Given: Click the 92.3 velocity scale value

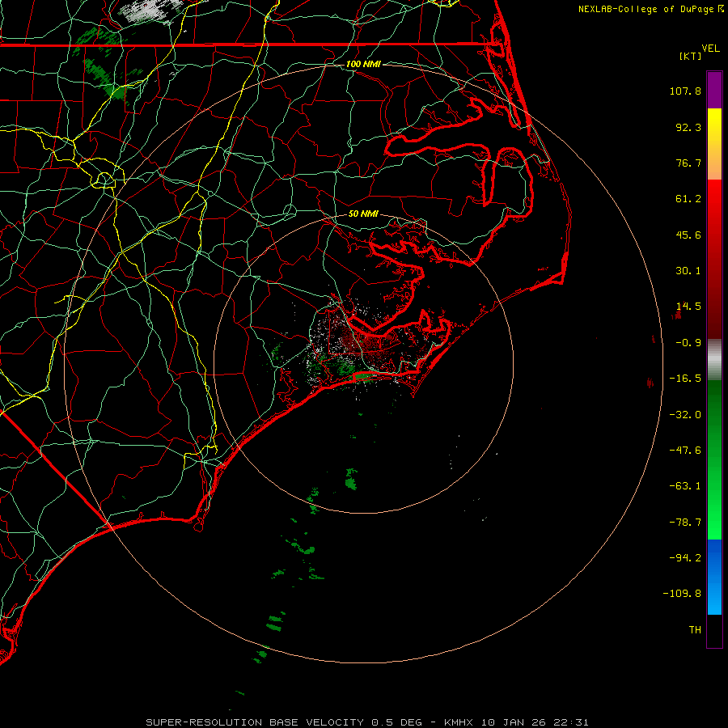Looking at the screenshot, I should click(x=688, y=127).
